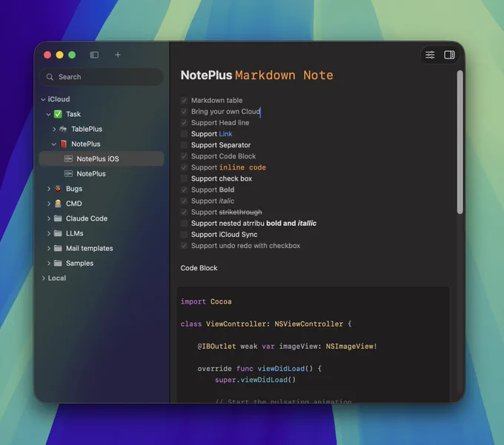Uncheck Support Head line checkbox
The width and height of the screenshot is (504, 445).
[184, 123]
